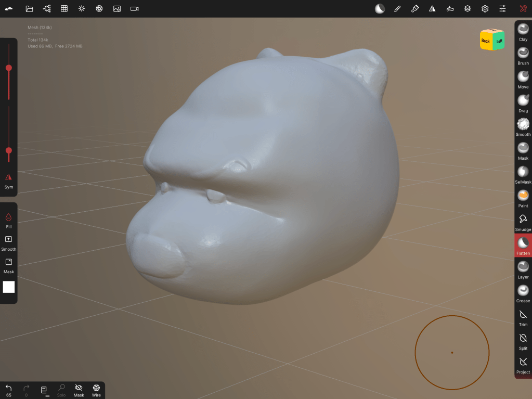Viewport: 532px width, 399px height.
Task: Select the Move tool
Action: (x=523, y=79)
